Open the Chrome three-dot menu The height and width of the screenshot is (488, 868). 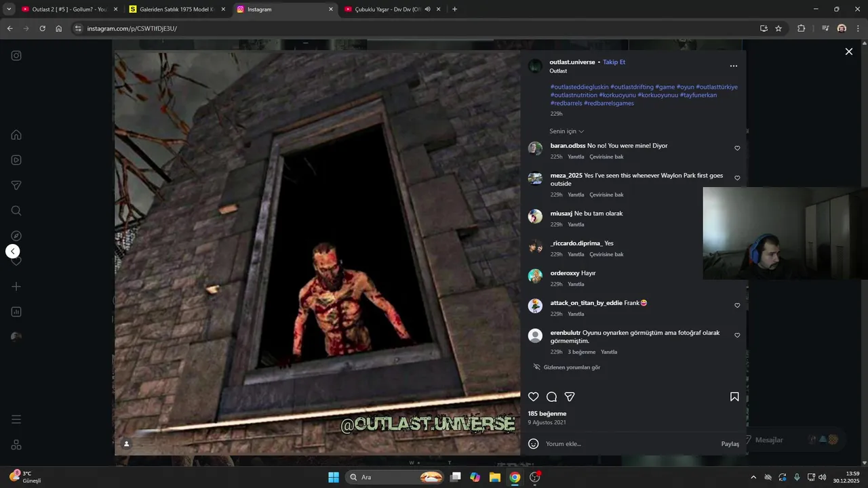coord(858,28)
